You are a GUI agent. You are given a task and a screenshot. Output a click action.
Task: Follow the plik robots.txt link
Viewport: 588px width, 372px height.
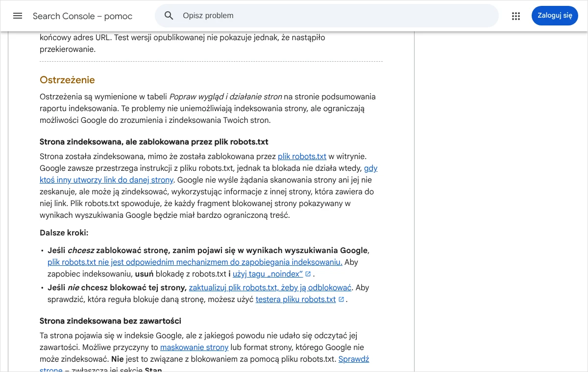pos(302,157)
